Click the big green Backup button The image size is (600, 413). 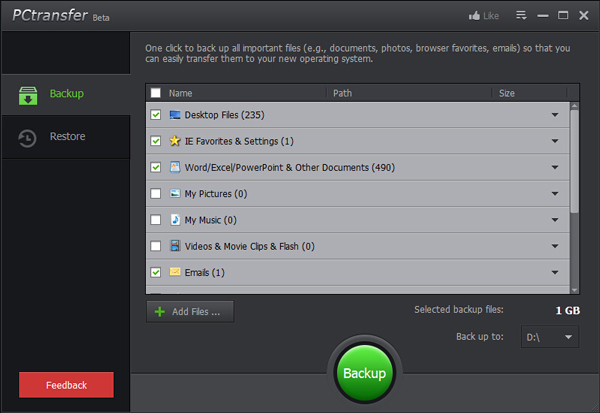(365, 373)
